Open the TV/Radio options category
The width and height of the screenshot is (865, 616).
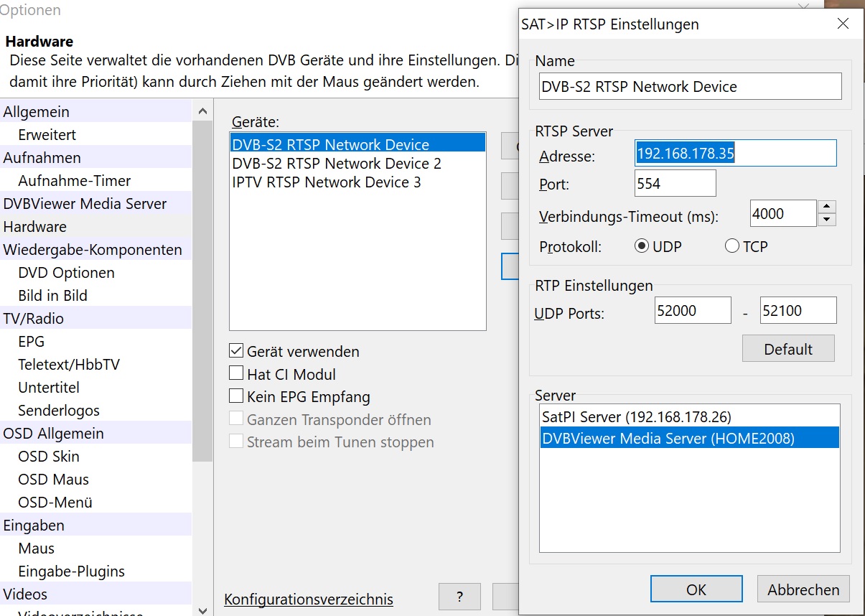[x=96, y=318]
